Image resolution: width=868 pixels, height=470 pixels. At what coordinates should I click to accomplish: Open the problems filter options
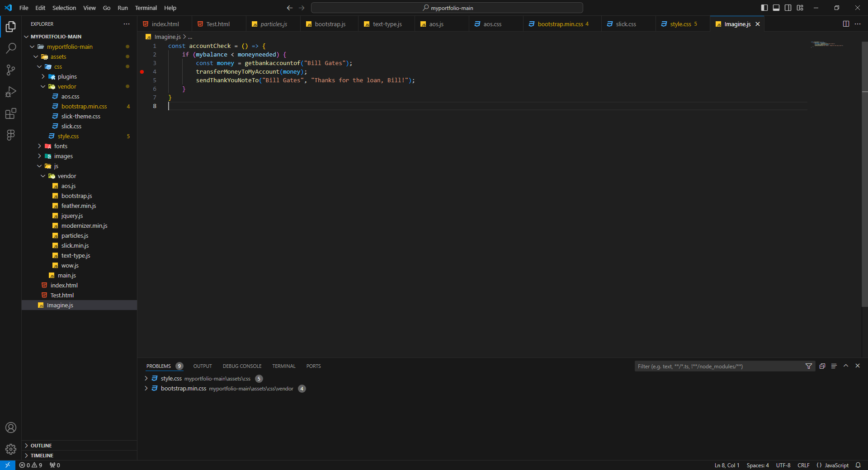809,366
